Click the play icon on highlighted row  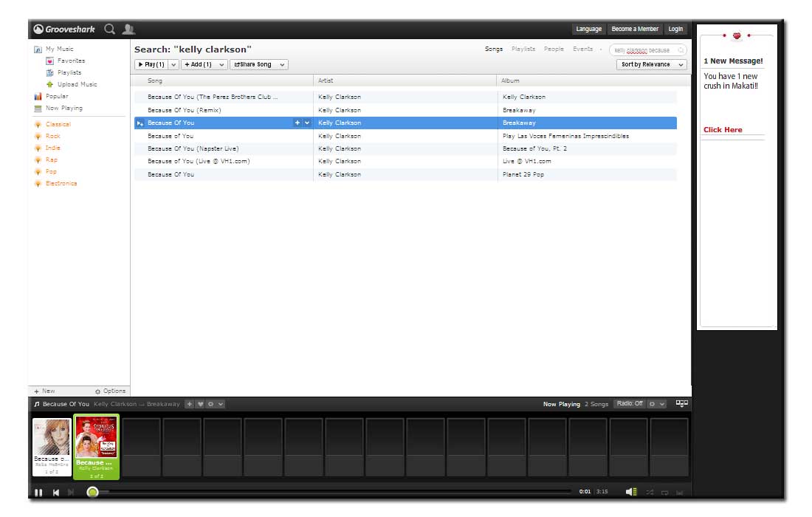[140, 123]
